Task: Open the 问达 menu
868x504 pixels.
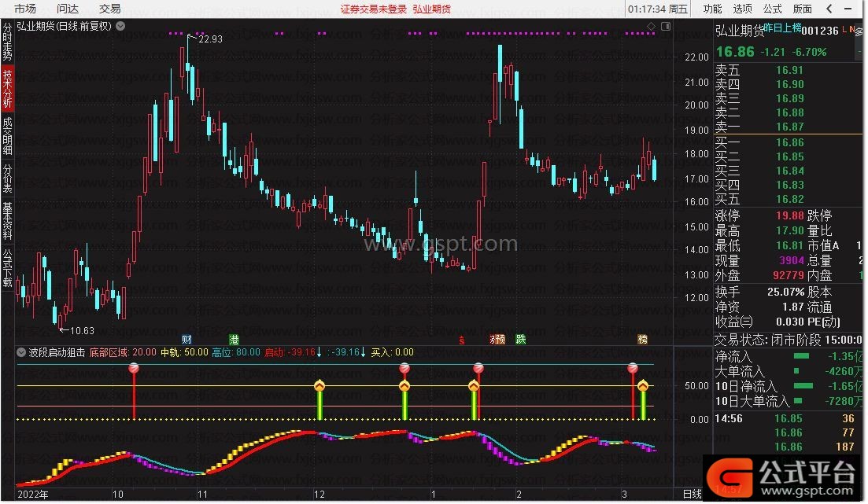Action: click(68, 9)
